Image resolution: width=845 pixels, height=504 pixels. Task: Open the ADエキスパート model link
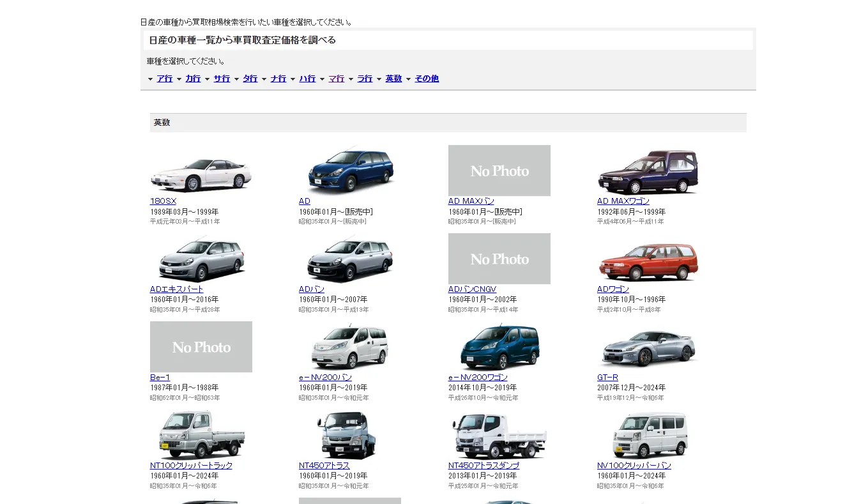click(x=176, y=289)
